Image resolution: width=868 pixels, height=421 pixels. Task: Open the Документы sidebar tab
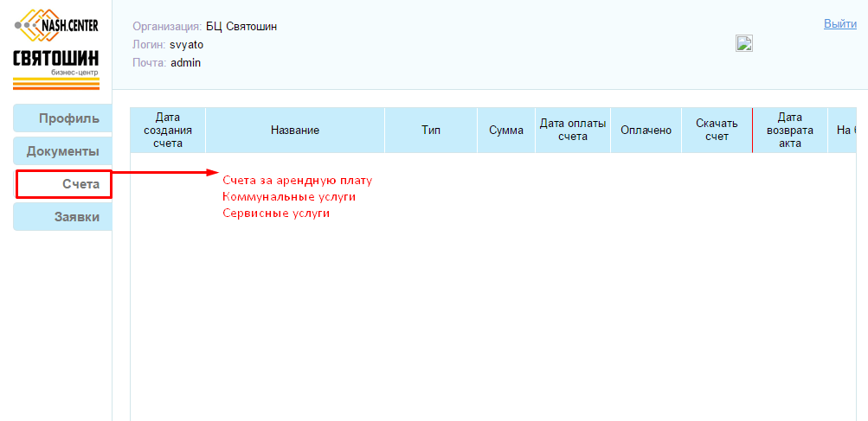(x=62, y=151)
